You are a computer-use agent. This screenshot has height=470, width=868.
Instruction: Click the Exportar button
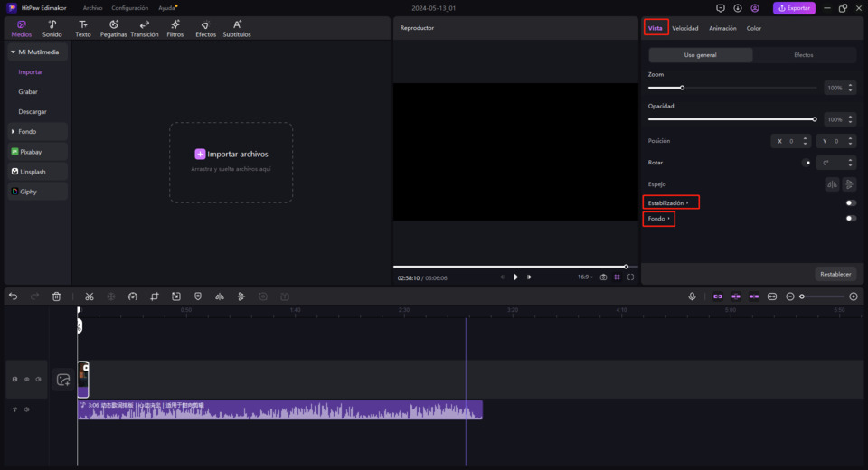coord(794,8)
